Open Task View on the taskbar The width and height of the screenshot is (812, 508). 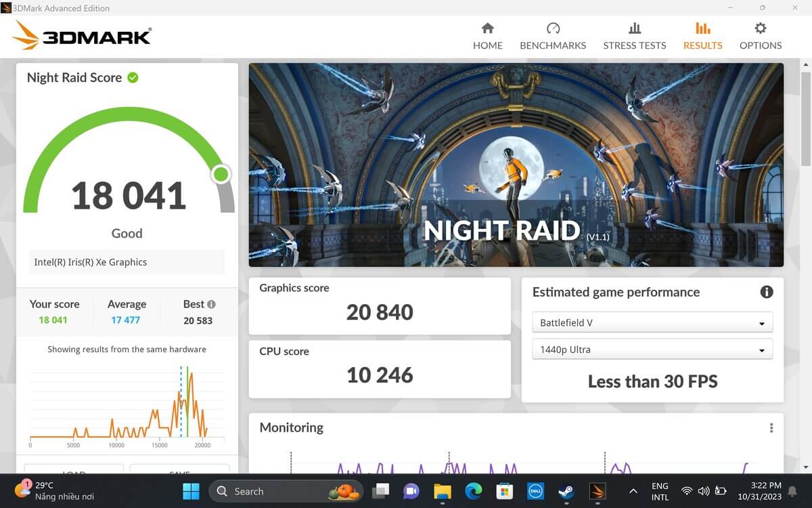tap(381, 491)
